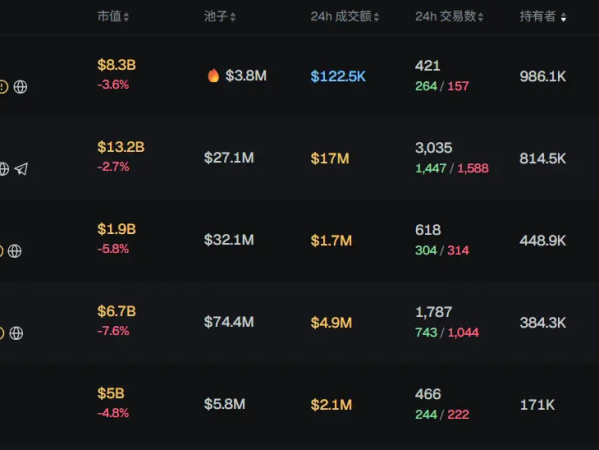Click the -3.6% change value

[113, 84]
